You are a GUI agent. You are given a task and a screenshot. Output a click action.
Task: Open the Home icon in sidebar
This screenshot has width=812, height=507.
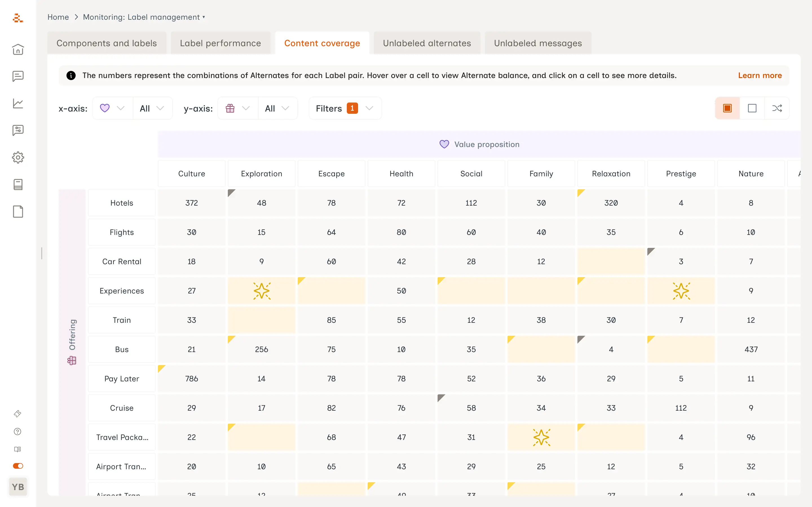(x=18, y=49)
